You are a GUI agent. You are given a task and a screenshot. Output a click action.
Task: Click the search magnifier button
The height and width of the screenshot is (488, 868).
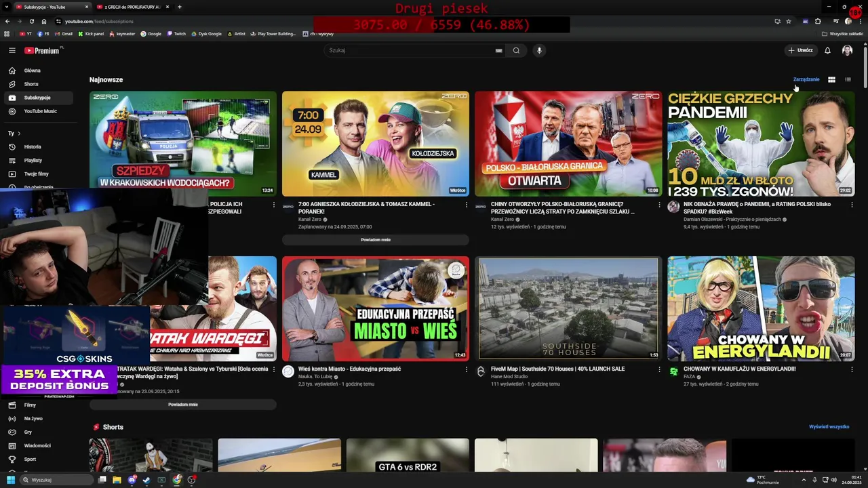click(x=516, y=50)
